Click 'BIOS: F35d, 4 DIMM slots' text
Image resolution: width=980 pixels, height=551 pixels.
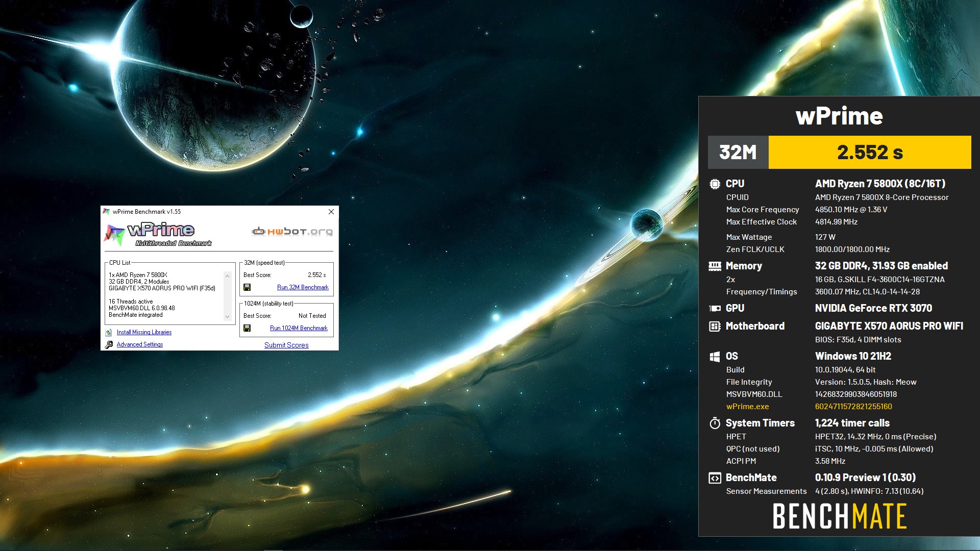858,340
